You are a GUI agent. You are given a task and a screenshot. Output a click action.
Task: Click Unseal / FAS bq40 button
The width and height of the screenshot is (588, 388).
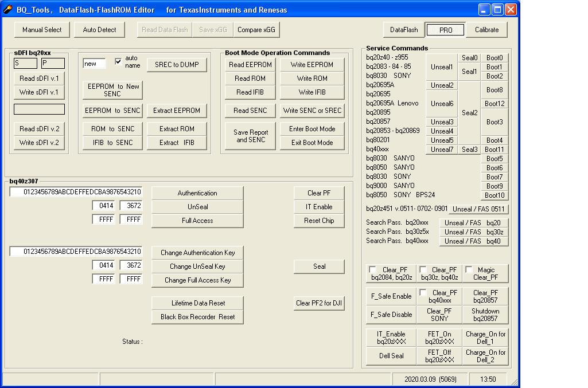[474, 241]
